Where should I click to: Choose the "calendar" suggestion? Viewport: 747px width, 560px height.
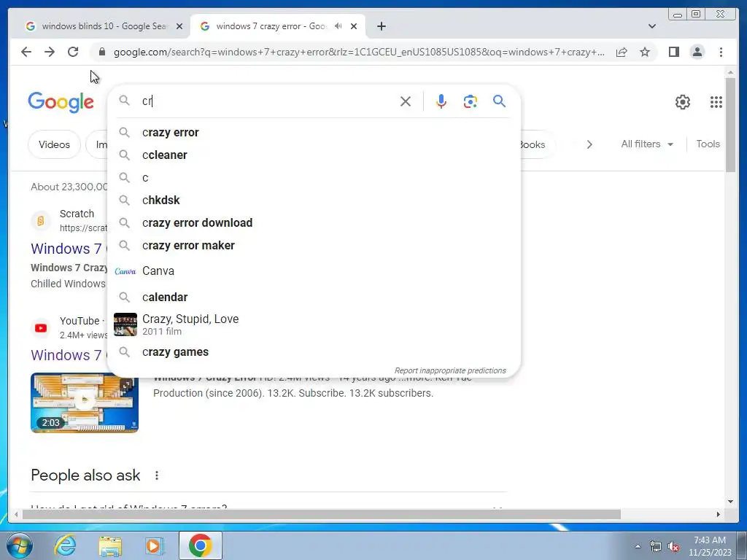pyautogui.click(x=314, y=297)
